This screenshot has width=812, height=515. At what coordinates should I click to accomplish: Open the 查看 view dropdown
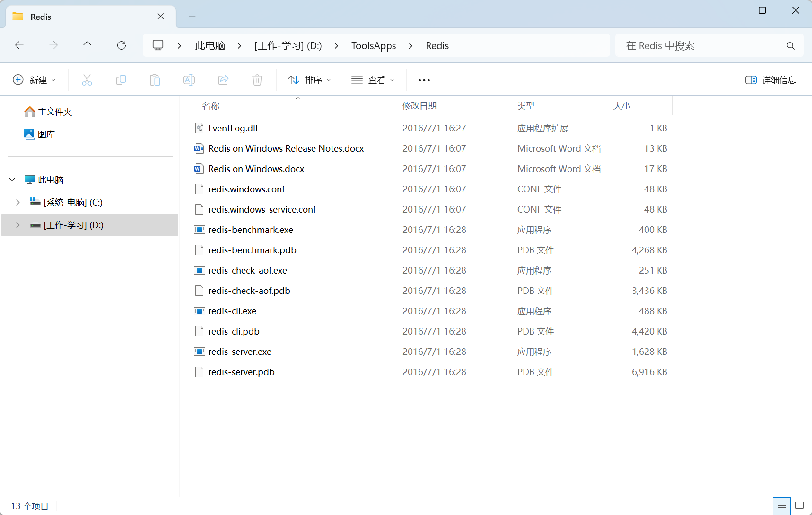pos(373,80)
